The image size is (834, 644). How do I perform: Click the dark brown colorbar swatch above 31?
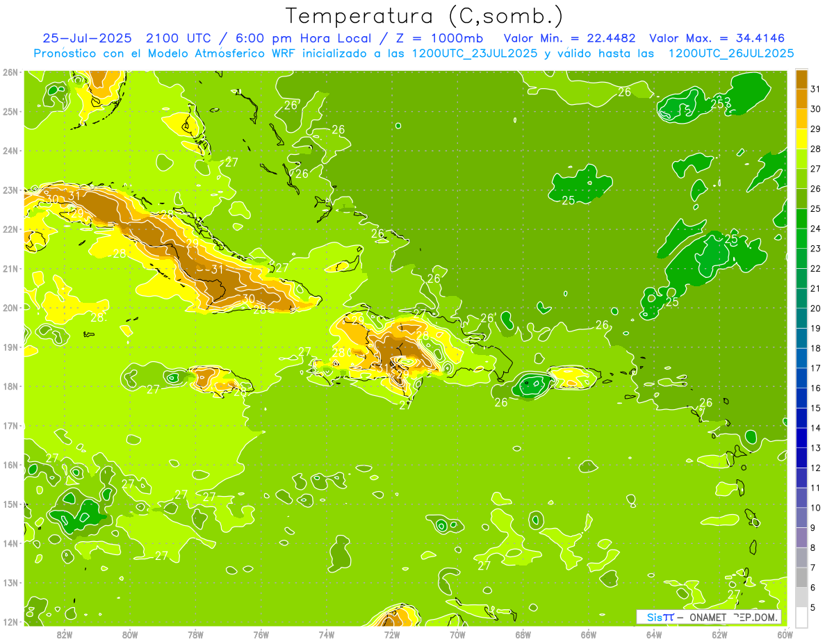(x=801, y=79)
